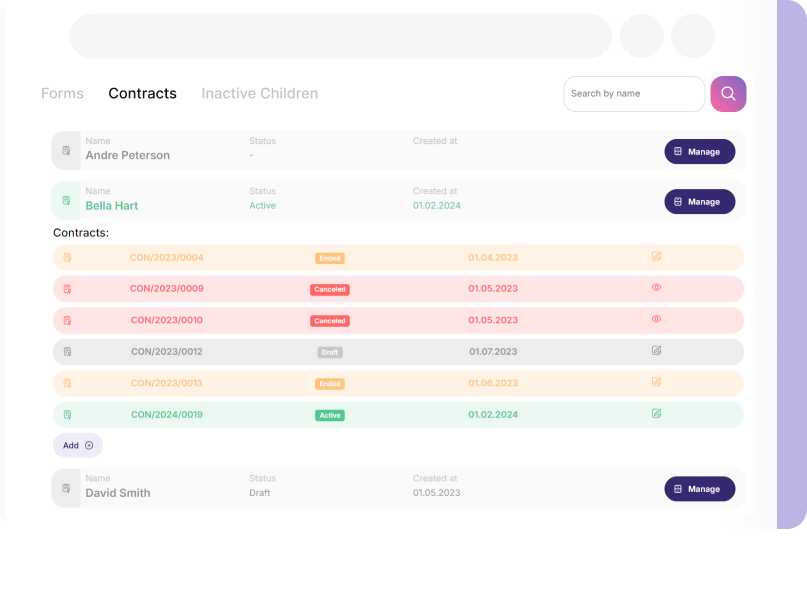Click the document icon next to David Smith
807x589 pixels.
[x=64, y=488]
